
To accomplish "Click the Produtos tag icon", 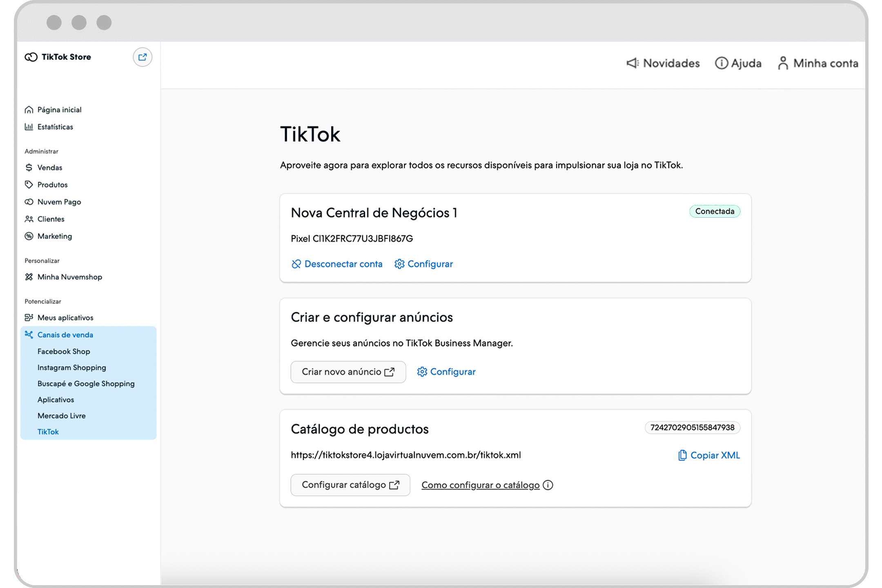I will [29, 185].
